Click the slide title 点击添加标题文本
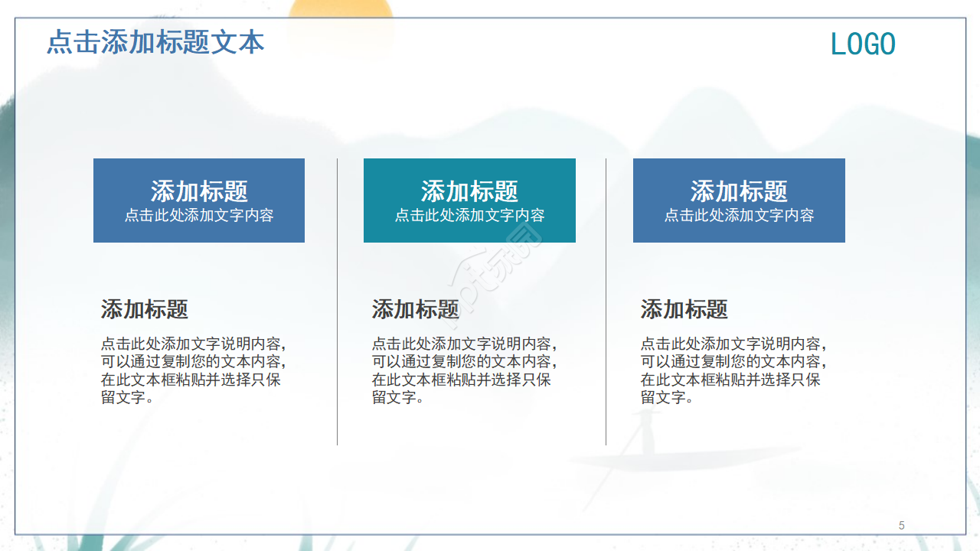 [x=156, y=44]
